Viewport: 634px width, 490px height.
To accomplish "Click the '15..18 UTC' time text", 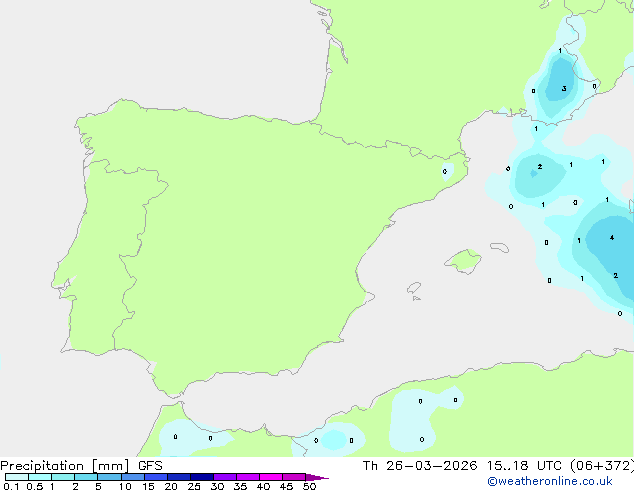I will coord(524,466).
